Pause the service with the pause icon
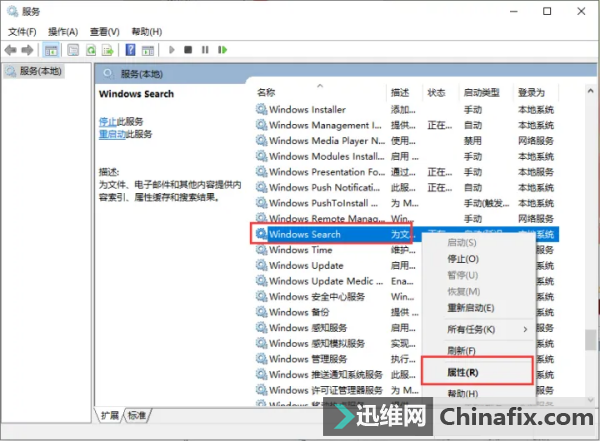The height and width of the screenshot is (441, 600). 205,50
